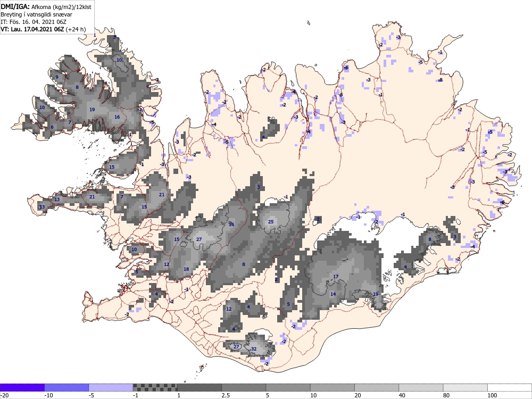Click the map value 25 on the central glacier

point(271,222)
